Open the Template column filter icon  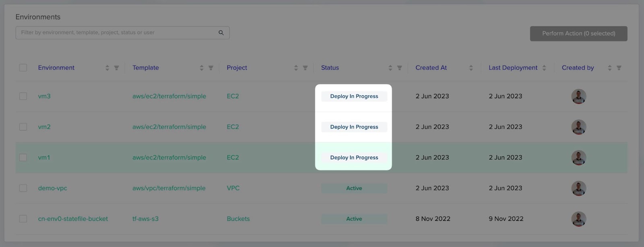211,68
